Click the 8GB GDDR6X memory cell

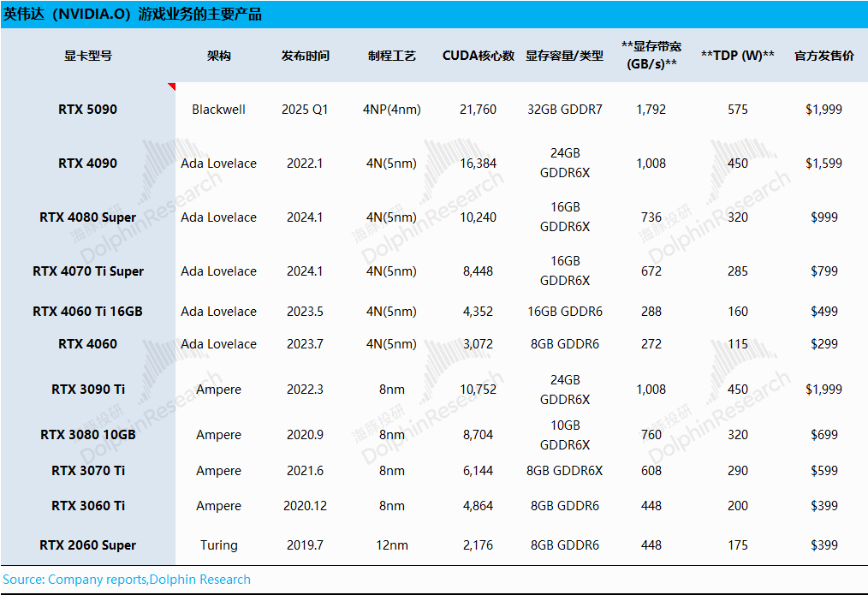(565, 471)
